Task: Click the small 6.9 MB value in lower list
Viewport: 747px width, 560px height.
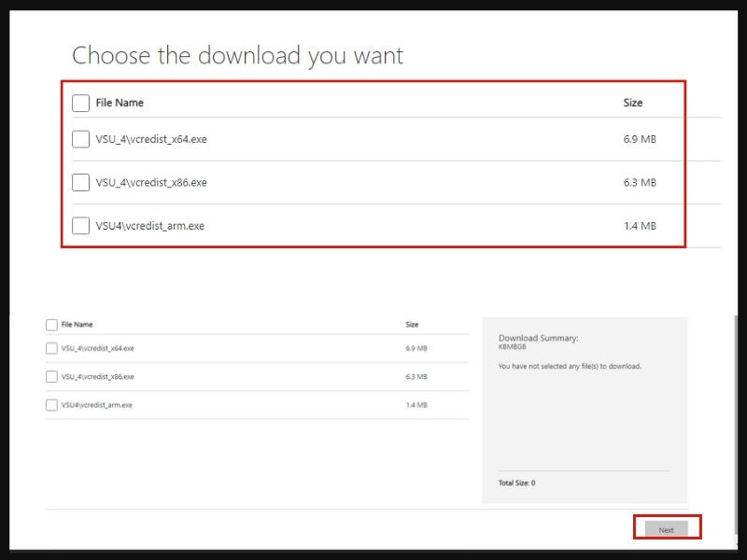Action: coord(416,348)
